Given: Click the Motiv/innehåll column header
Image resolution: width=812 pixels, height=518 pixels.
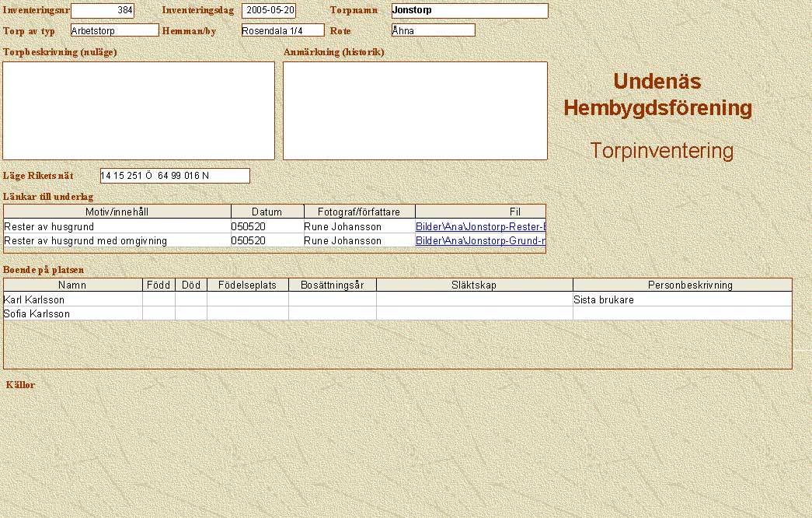Looking at the screenshot, I should click(117, 212).
